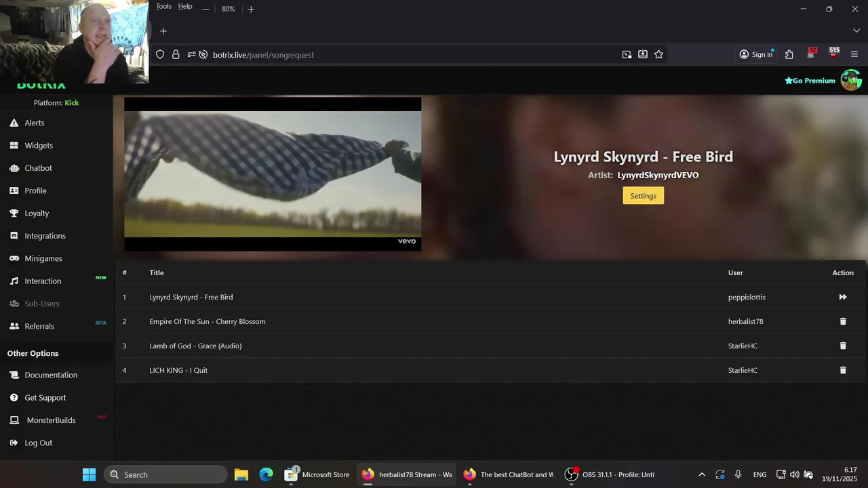Open File Explorer from taskbar
The image size is (868, 488).
click(x=241, y=474)
